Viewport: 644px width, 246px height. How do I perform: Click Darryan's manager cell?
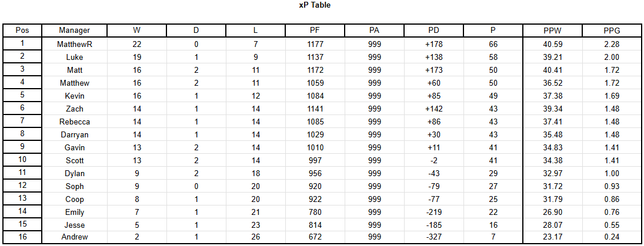tap(74, 134)
